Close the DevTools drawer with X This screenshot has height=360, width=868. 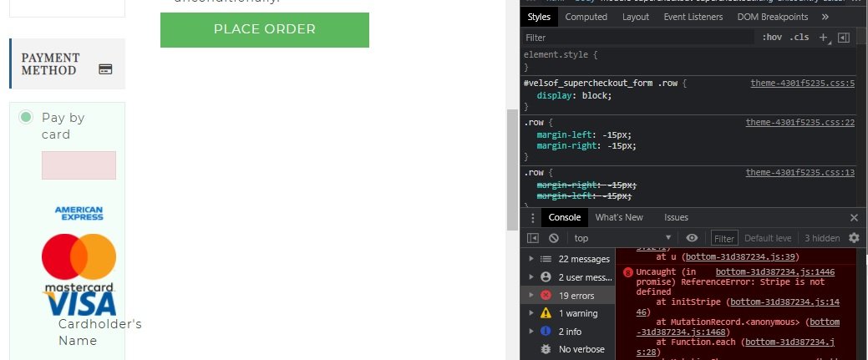[x=854, y=218]
